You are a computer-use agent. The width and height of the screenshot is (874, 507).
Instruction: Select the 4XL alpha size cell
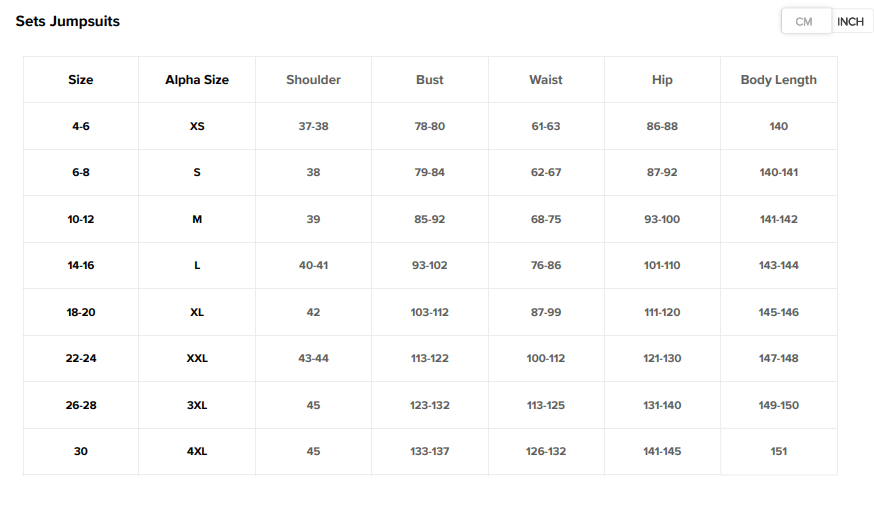pyautogui.click(x=197, y=451)
